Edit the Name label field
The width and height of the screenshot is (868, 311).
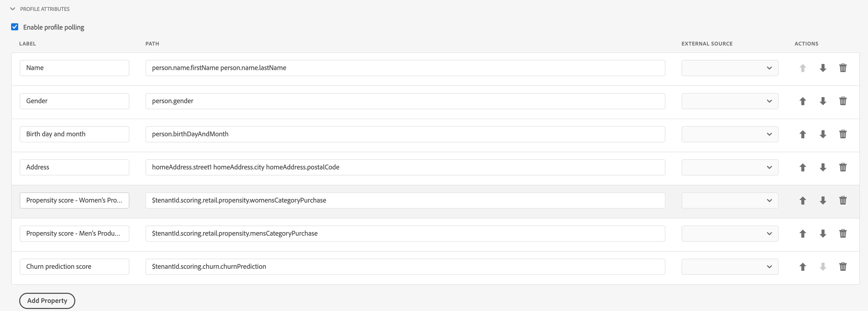point(75,68)
